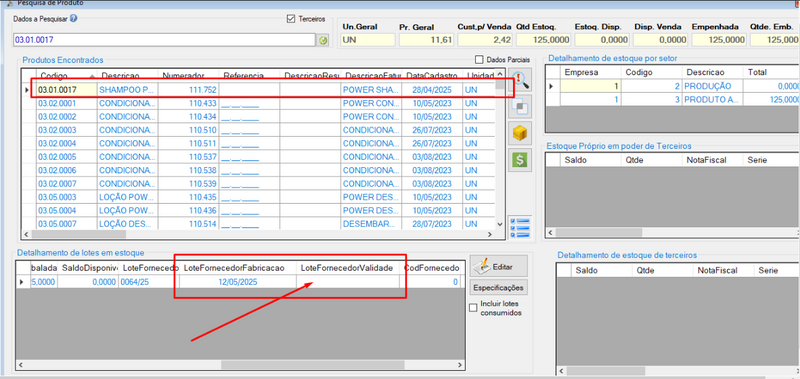Viewport: 800px width, 379px height.
Task: Select product row 03.02.0003
Action: coord(258,130)
